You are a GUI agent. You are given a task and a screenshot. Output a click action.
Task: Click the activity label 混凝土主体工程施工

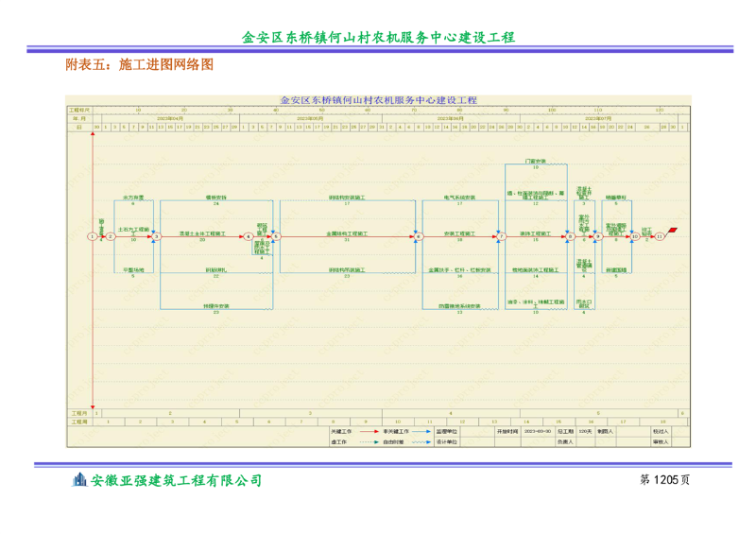coord(202,233)
